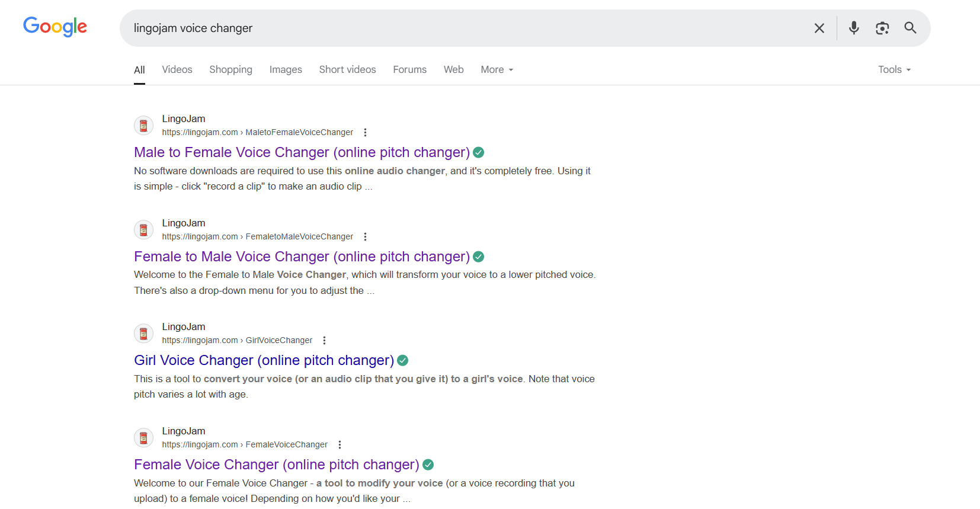Screen dimensions: 980x509
Task: Clear the search query with the X icon
Action: (x=819, y=28)
